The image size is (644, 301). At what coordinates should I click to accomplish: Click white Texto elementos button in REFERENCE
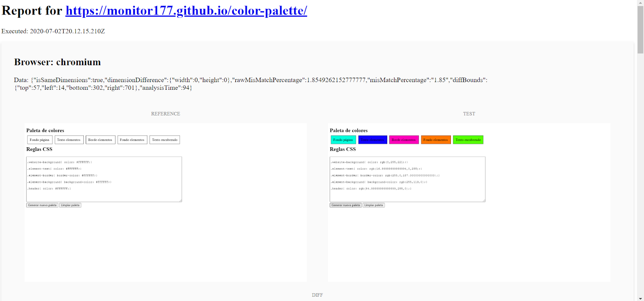69,140
